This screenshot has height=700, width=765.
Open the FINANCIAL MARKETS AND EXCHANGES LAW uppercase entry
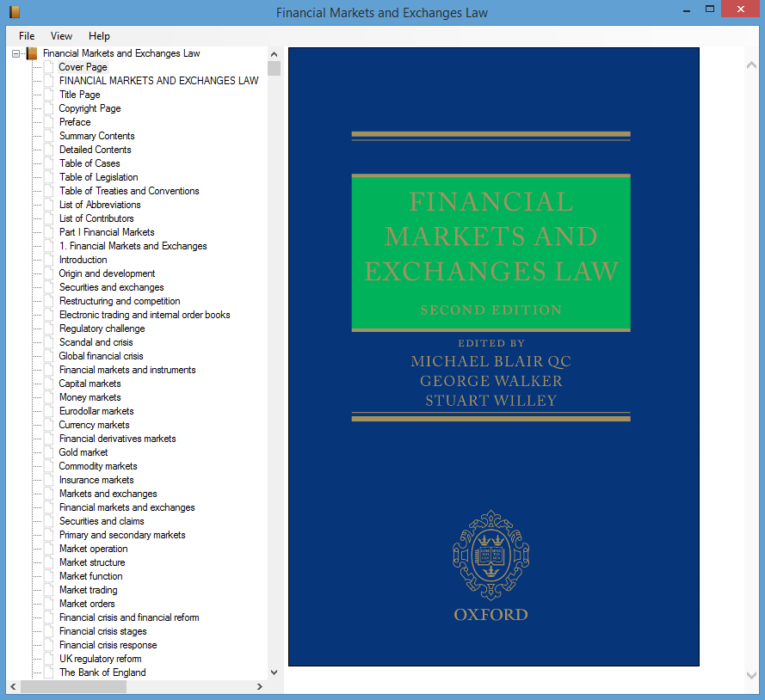coord(158,81)
